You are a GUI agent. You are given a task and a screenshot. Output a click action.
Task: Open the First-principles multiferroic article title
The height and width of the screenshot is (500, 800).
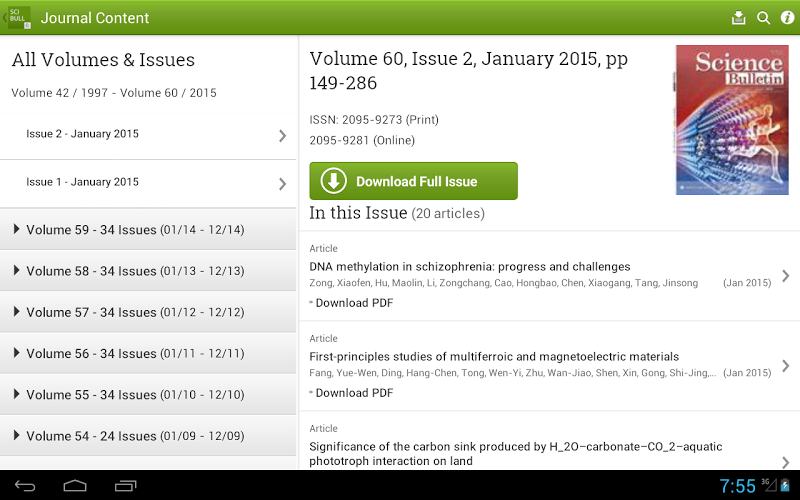tap(494, 357)
